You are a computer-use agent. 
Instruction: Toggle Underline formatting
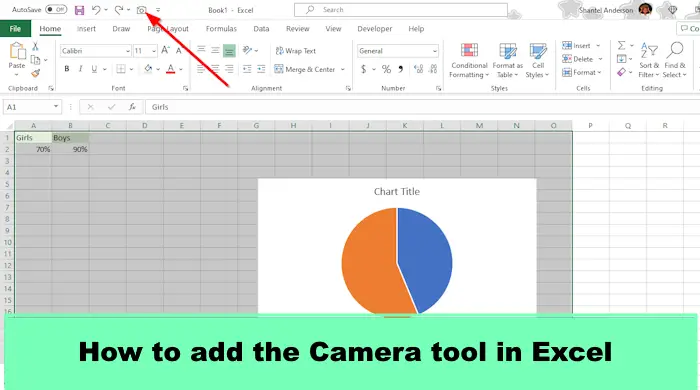94,69
